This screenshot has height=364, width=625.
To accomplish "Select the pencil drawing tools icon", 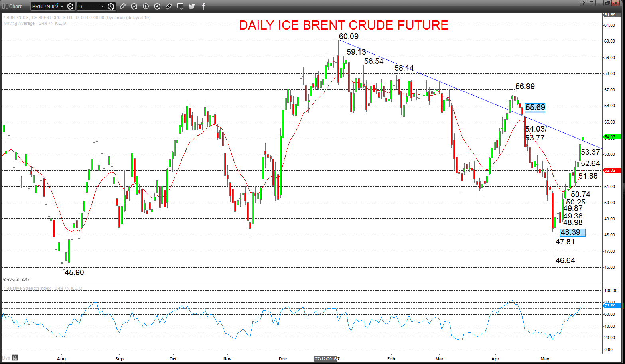I will 122,6.
